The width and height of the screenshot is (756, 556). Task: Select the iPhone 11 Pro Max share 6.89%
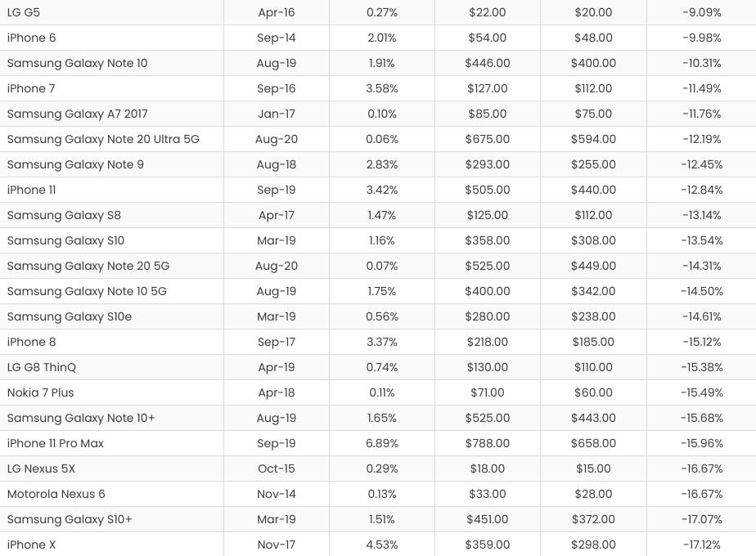tap(382, 443)
